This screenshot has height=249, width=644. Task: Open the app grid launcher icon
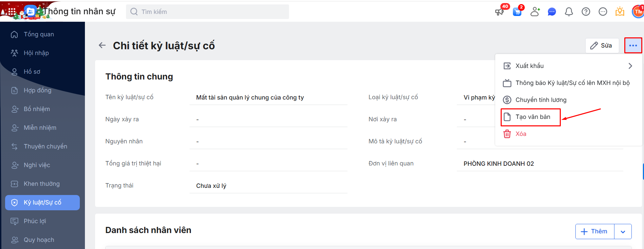point(12,12)
